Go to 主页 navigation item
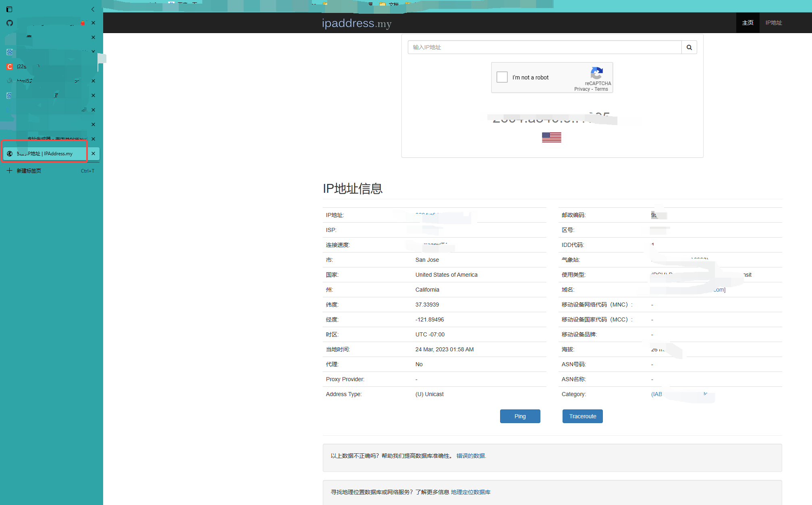Screen dimensions: 812x505 [748, 23]
